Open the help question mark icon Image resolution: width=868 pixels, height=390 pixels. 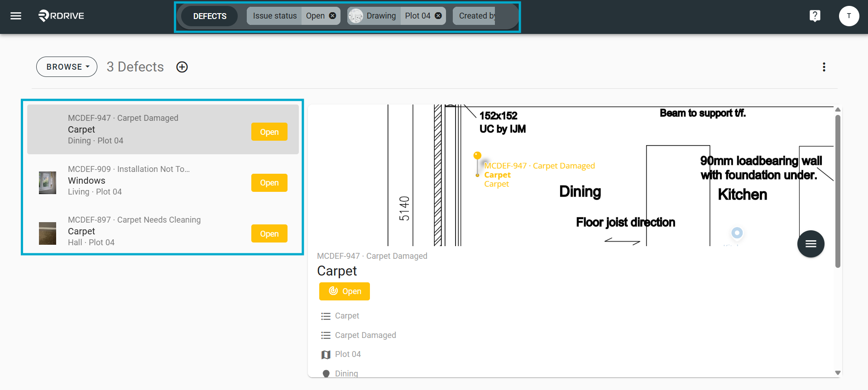coord(815,16)
